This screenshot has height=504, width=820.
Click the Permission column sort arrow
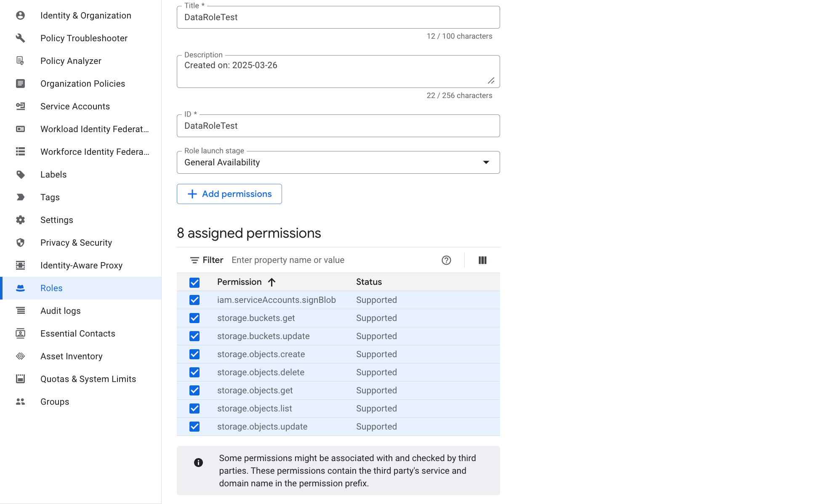pos(272,282)
